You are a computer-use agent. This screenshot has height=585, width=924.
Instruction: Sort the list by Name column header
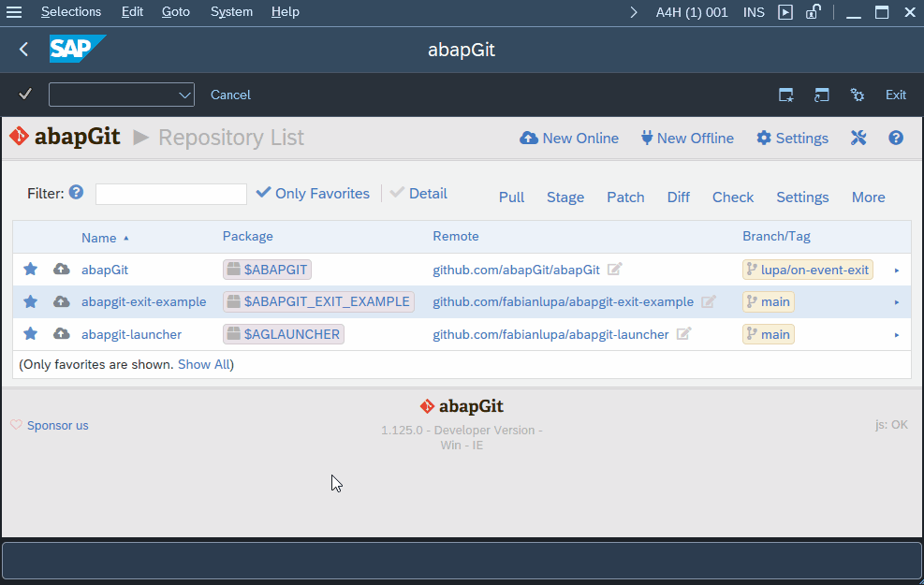[99, 238]
